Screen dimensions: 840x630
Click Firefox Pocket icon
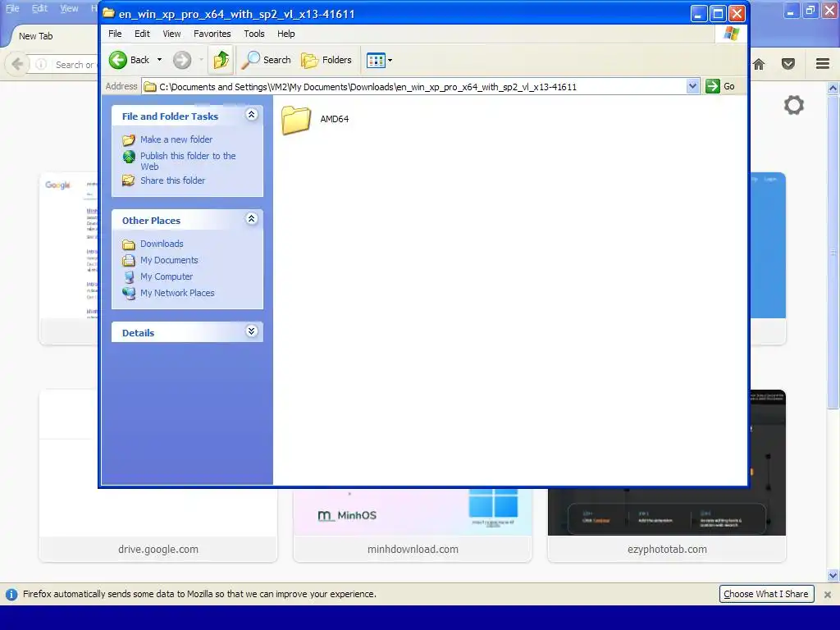click(788, 64)
